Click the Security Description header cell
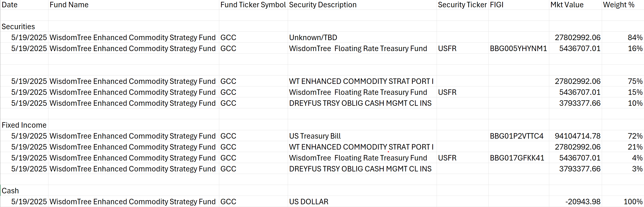This screenshot has width=644, height=207. (x=362, y=5)
